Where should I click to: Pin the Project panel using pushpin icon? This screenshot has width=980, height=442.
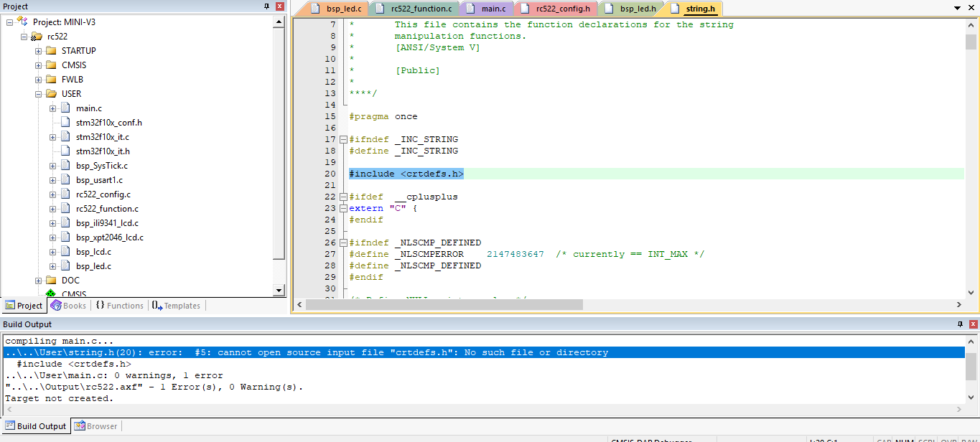(x=266, y=6)
